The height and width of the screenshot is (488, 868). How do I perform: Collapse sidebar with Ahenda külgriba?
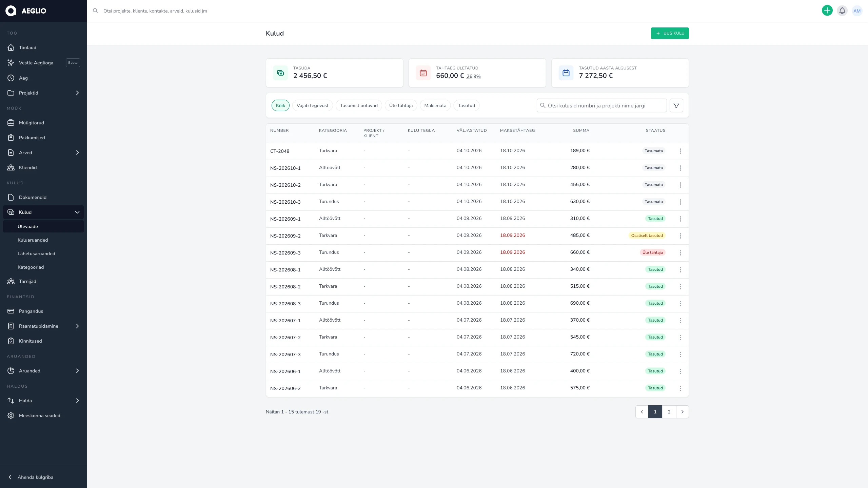[43, 477]
